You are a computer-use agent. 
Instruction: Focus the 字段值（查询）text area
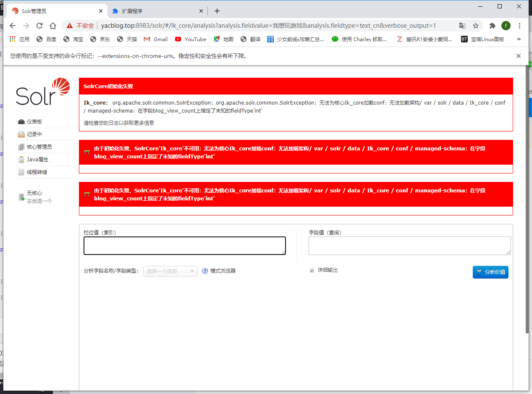pyautogui.click(x=410, y=246)
